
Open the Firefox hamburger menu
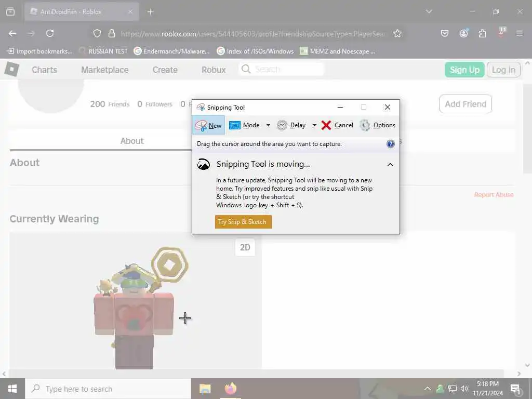520,33
